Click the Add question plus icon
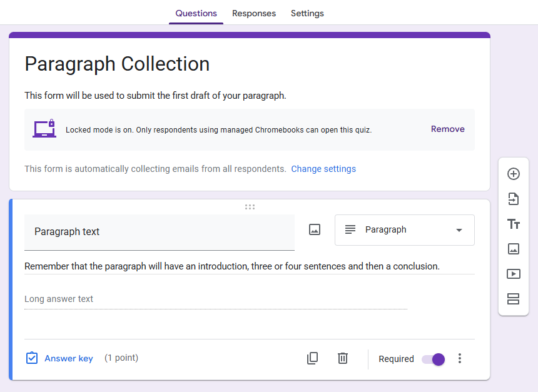Image resolution: width=538 pixels, height=392 pixels. coord(514,174)
